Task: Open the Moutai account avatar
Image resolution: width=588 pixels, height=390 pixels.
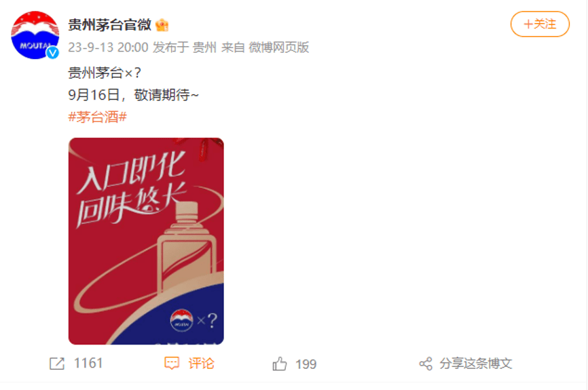Action: (35, 35)
